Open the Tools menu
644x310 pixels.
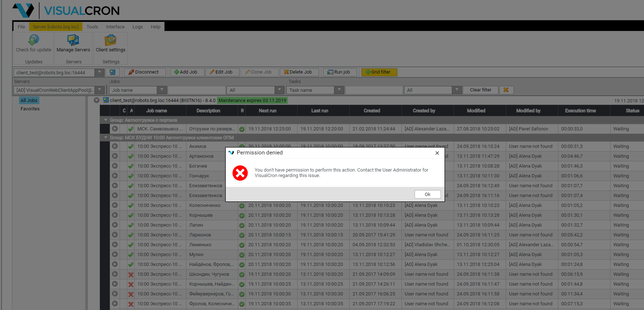coord(92,27)
